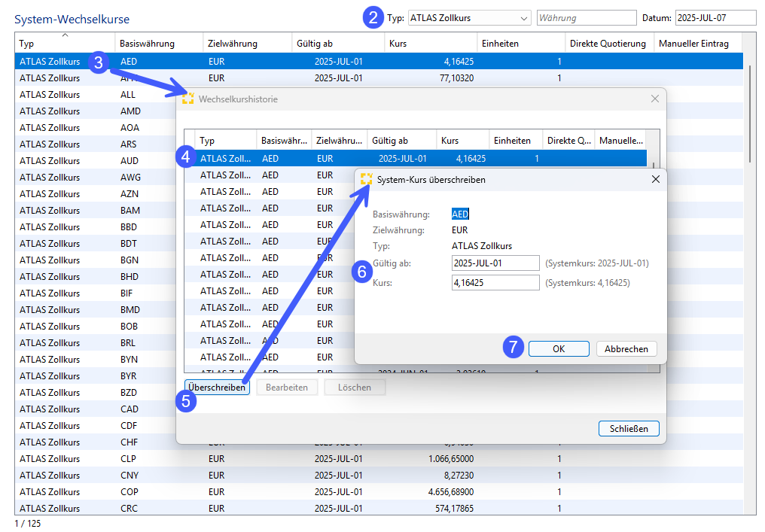Click Einheiten header in Wechselkurshistorie table
The image size is (765, 532).
516,141
